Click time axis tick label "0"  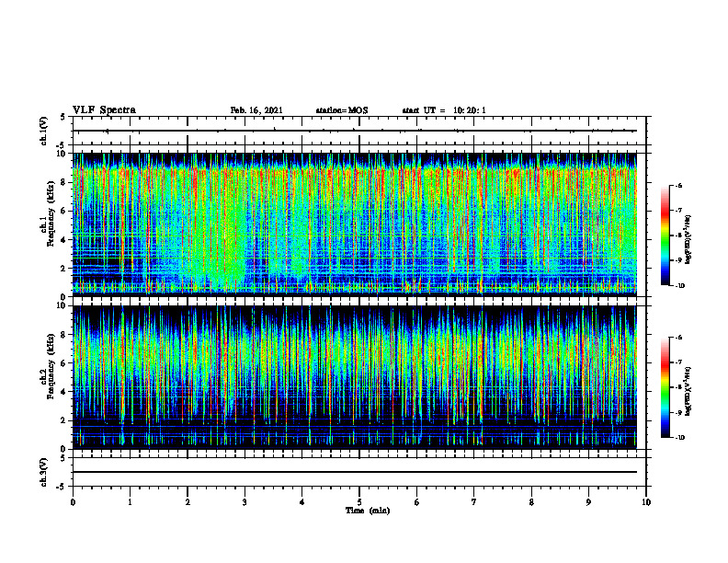pos(73,502)
